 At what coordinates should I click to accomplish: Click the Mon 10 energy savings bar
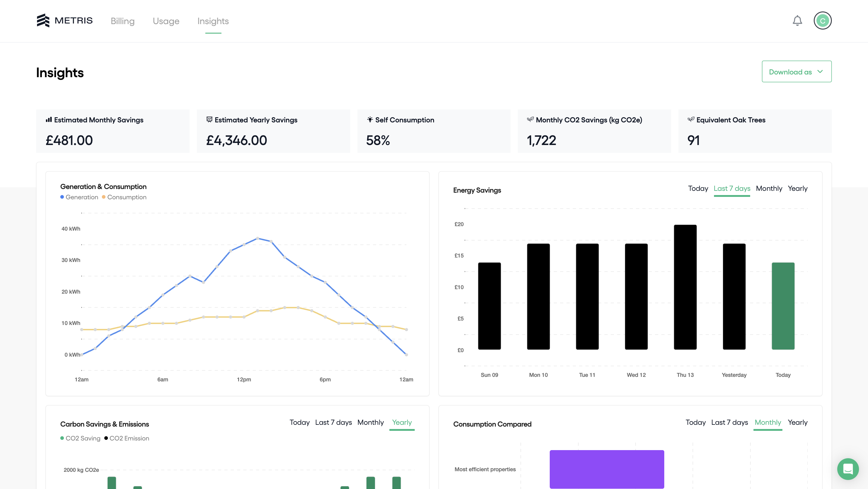538,296
